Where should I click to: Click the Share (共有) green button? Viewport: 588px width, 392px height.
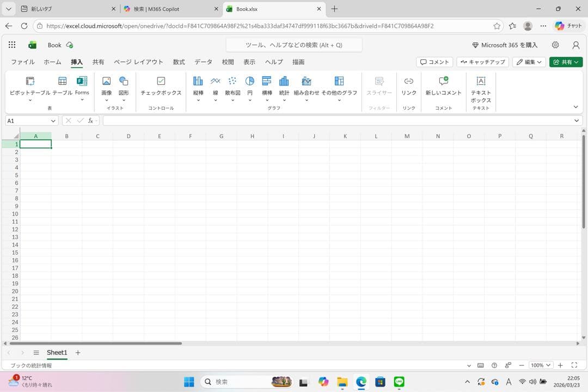click(566, 62)
